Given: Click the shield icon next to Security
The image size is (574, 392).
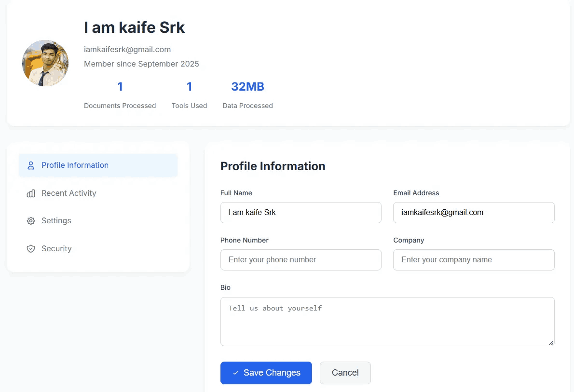Looking at the screenshot, I should pyautogui.click(x=31, y=249).
